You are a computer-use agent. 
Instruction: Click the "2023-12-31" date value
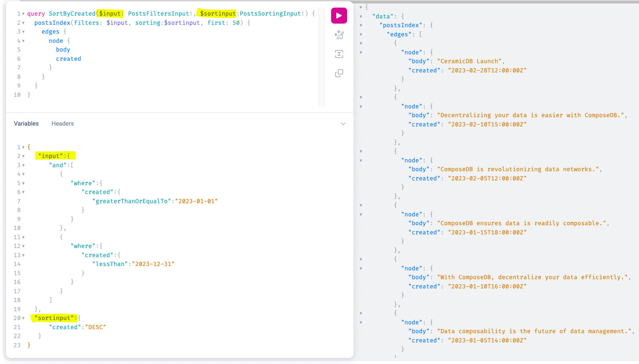pos(153,264)
